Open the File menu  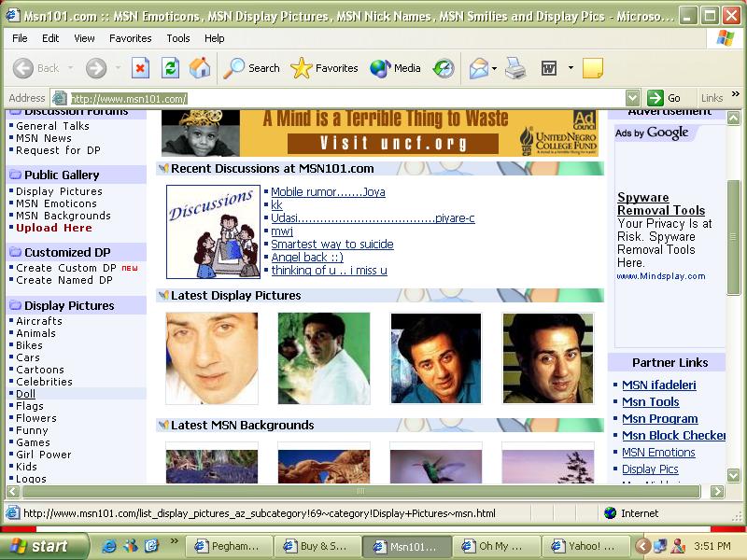(x=20, y=38)
